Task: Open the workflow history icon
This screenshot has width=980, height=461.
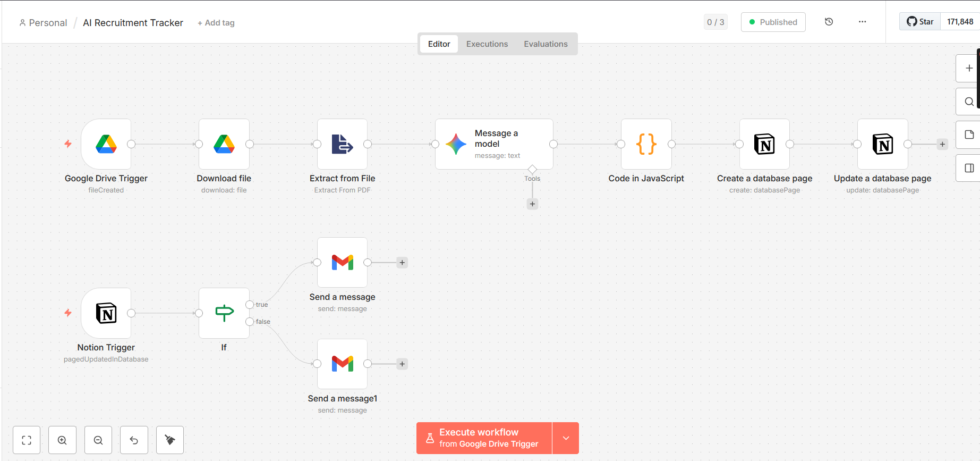Action: coord(829,22)
